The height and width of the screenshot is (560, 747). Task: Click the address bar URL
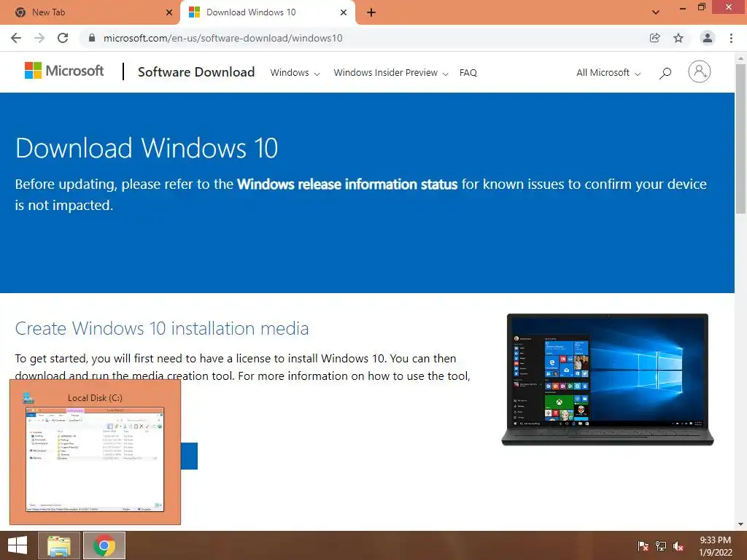click(x=223, y=38)
